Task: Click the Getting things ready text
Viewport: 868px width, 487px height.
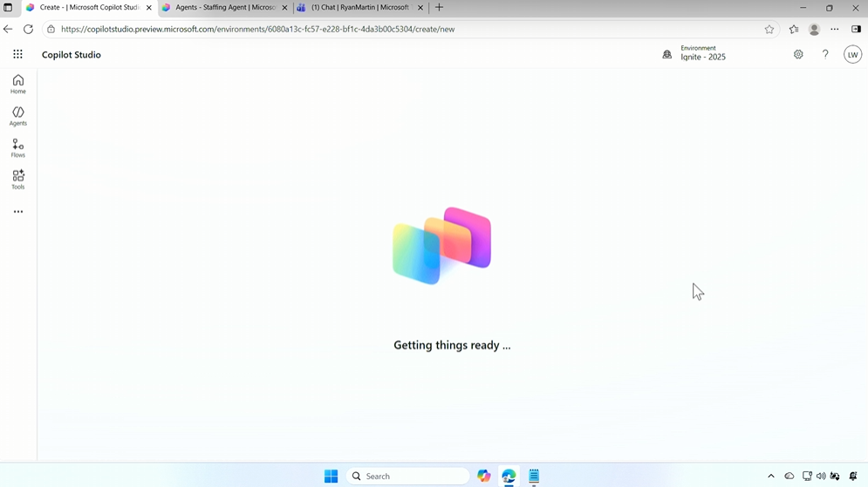Action: click(x=452, y=345)
